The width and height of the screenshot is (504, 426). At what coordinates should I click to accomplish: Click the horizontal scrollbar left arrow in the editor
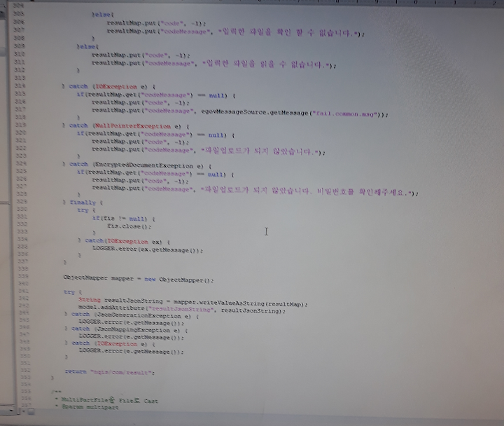point(23,411)
